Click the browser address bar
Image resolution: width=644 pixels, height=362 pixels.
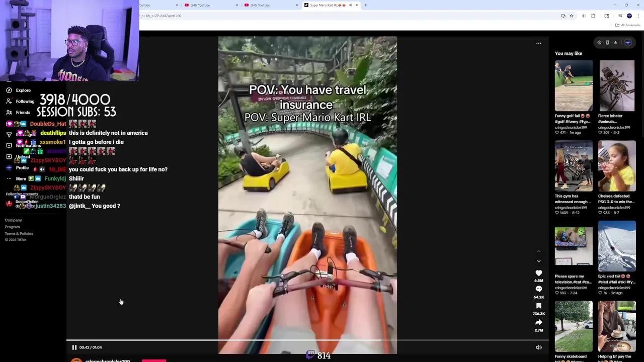point(347,16)
